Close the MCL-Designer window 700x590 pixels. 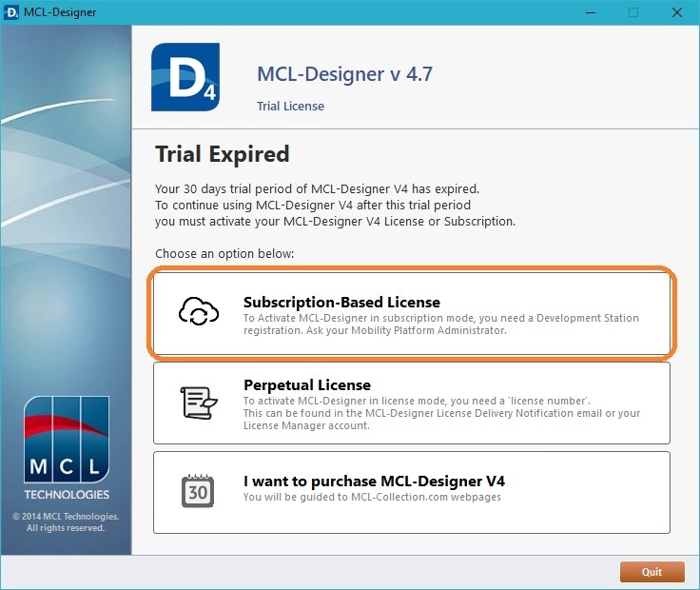(x=676, y=12)
